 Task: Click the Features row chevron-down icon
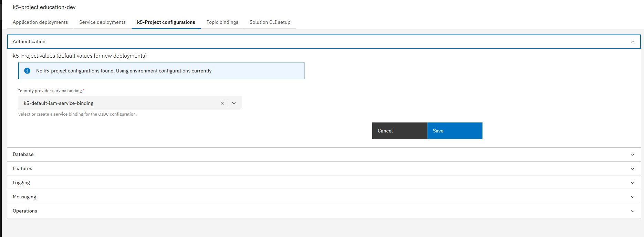click(x=632, y=169)
